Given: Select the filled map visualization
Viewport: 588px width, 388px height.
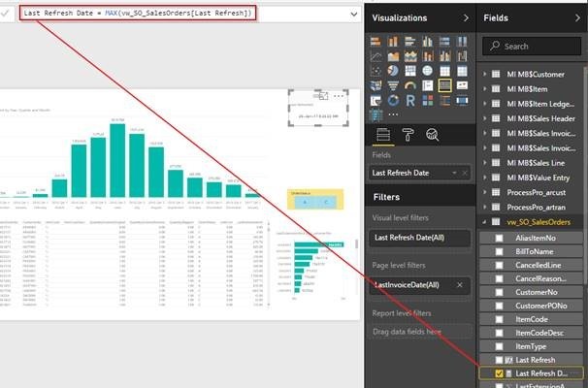Looking at the screenshot, I should (x=376, y=86).
